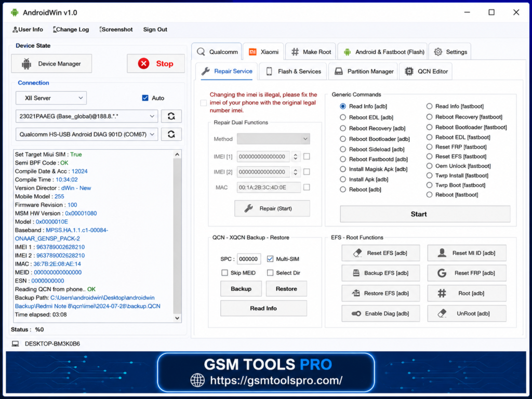Click Sign Out in the menu bar
Screen dimensions: 532x399
[x=155, y=30]
